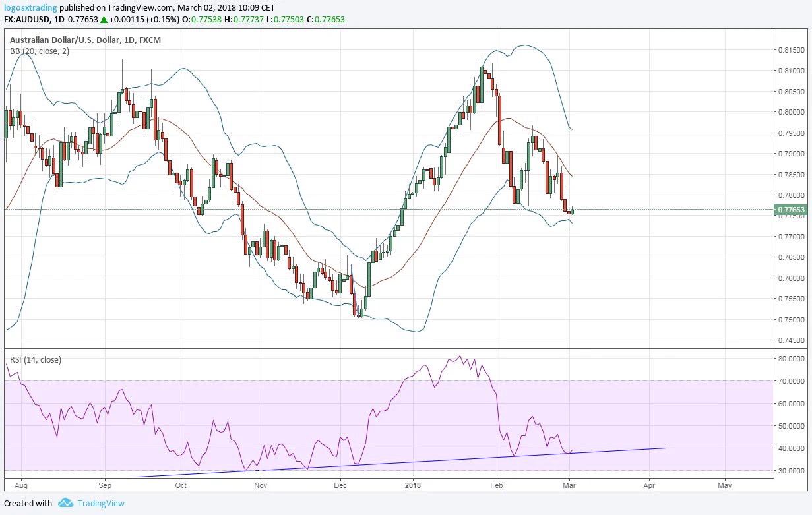Click the 0.81000 price axis label
This screenshot has width=812, height=515.
(792, 71)
